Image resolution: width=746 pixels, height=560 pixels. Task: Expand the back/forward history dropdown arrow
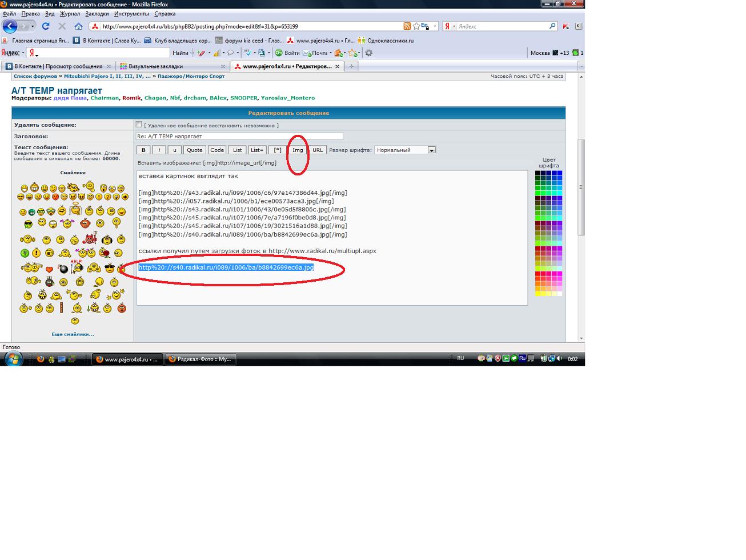click(33, 26)
